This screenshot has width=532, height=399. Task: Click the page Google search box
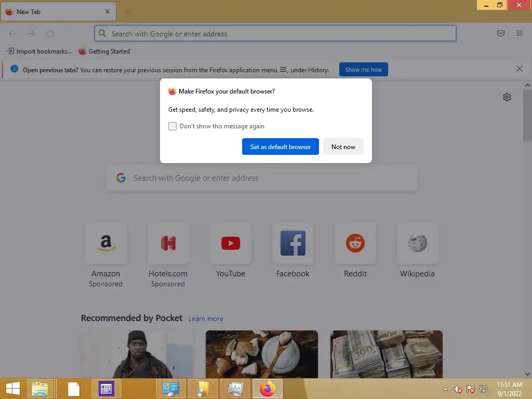[x=262, y=178]
